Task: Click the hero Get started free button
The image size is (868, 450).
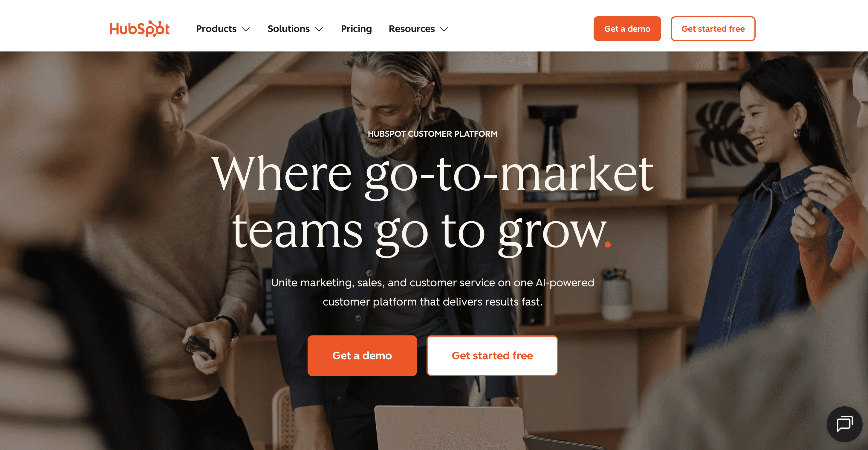Action: pos(492,355)
